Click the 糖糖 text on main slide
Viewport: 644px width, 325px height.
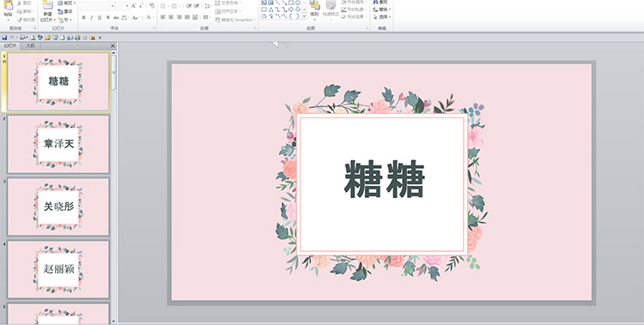[384, 179]
